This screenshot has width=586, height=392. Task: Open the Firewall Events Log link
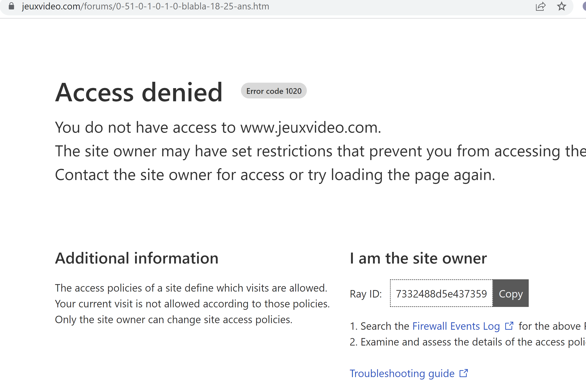click(456, 326)
